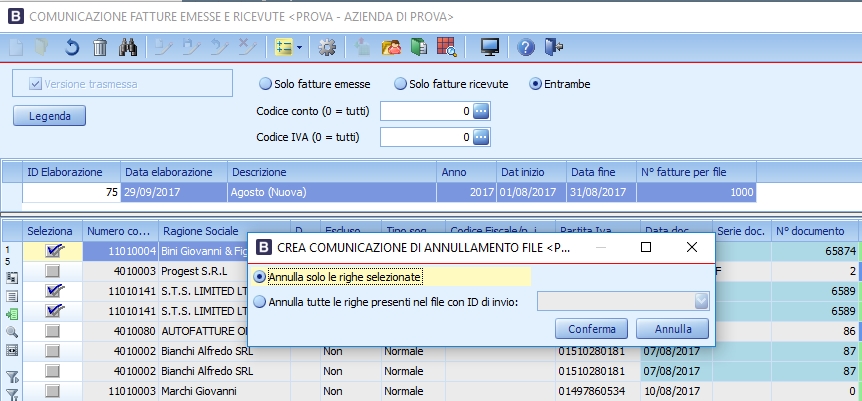Select the Entrambe radio button
The height and width of the screenshot is (401, 862).
click(x=535, y=84)
